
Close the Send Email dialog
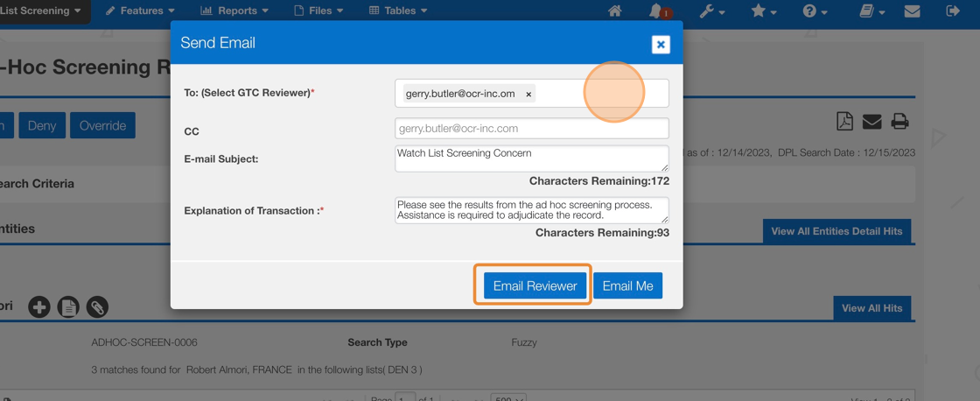pyautogui.click(x=661, y=45)
